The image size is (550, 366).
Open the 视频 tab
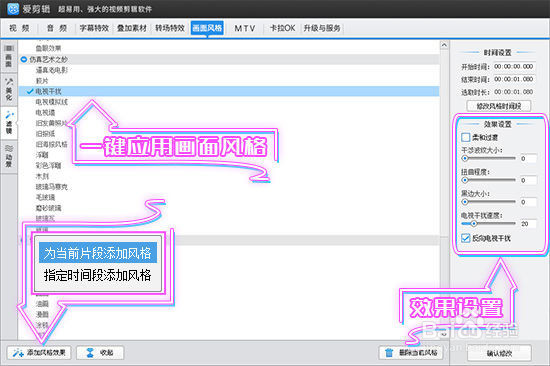(x=20, y=28)
